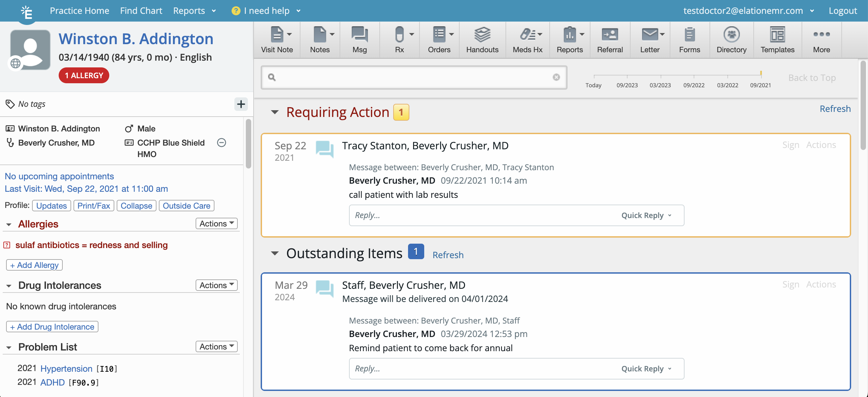Open the Handouts tool
This screenshot has width=868, height=397.
pos(482,39)
